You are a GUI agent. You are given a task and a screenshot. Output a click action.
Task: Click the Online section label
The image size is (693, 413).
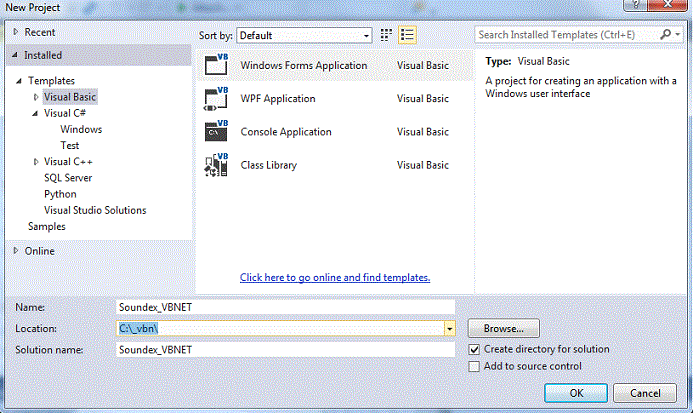(39, 251)
